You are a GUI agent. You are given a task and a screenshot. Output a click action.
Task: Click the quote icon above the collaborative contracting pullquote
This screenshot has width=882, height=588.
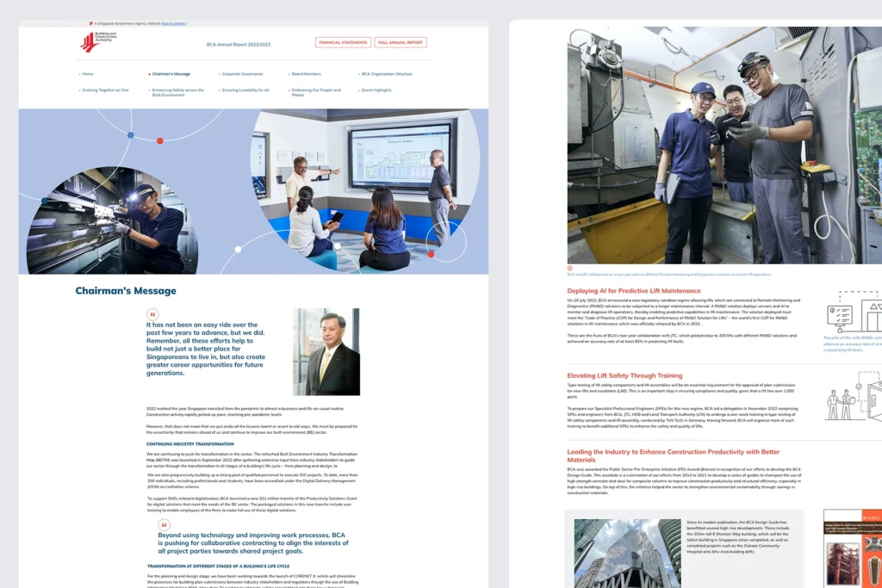pyautogui.click(x=164, y=524)
